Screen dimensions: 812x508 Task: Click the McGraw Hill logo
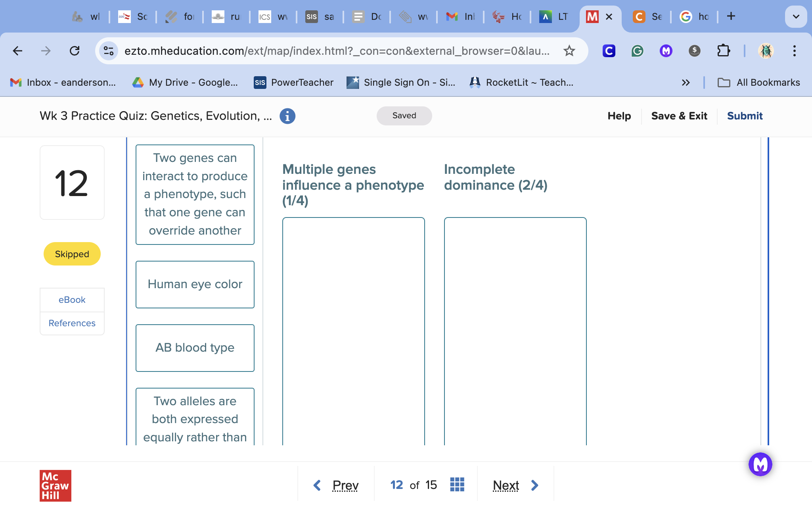pos(56,485)
